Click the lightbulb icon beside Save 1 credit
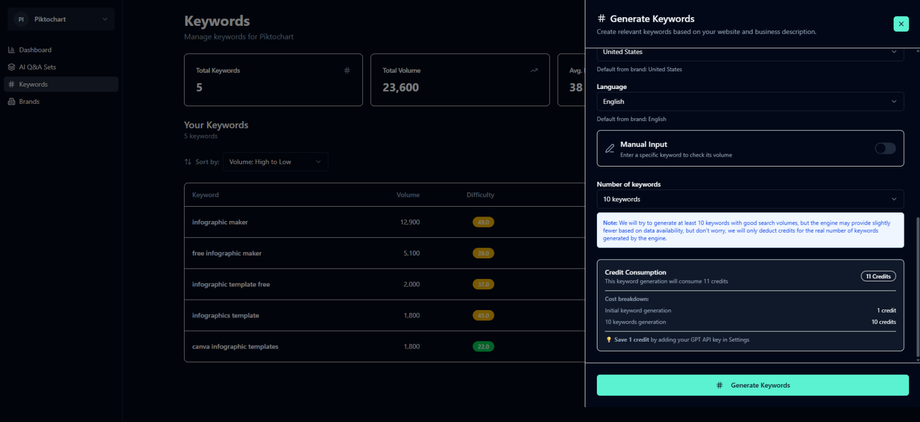 point(609,340)
